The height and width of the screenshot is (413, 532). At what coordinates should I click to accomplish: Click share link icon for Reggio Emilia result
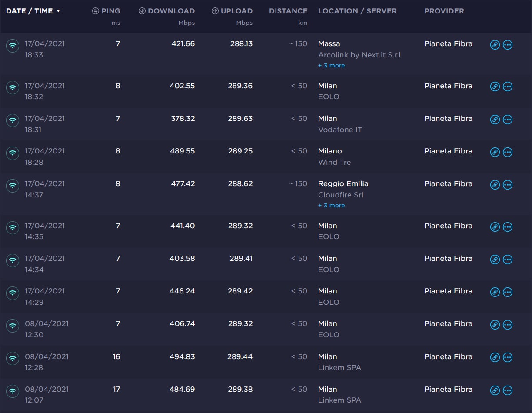pos(495,185)
